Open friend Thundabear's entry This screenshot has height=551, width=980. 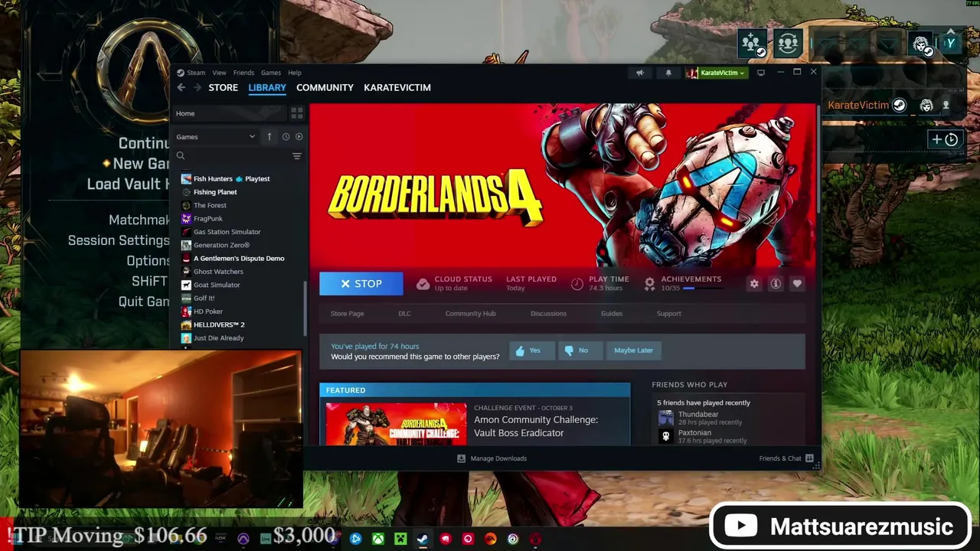click(x=727, y=418)
